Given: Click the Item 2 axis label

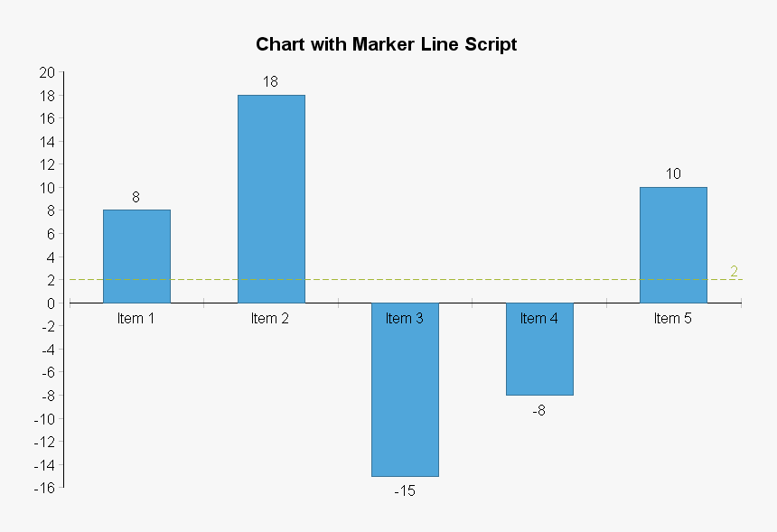Looking at the screenshot, I should pos(269,318).
